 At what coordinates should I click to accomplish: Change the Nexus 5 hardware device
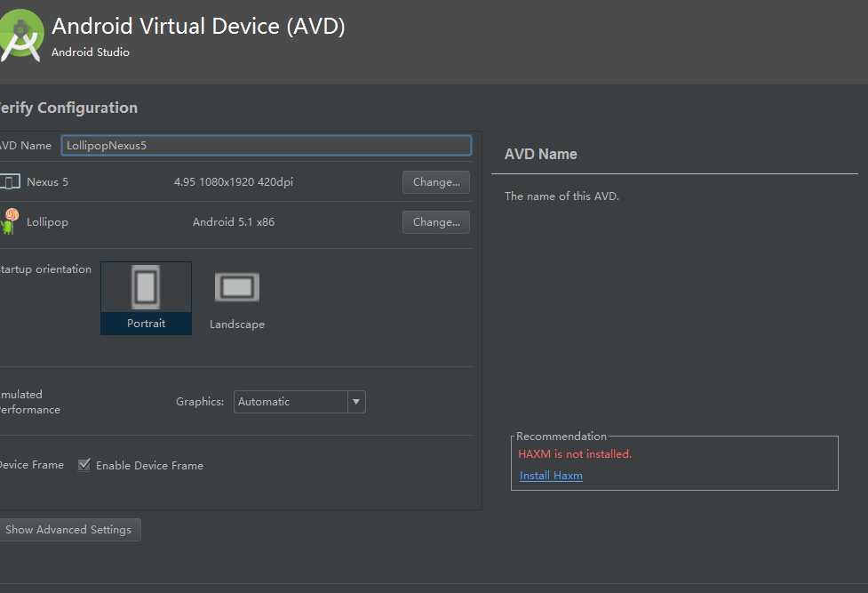436,182
